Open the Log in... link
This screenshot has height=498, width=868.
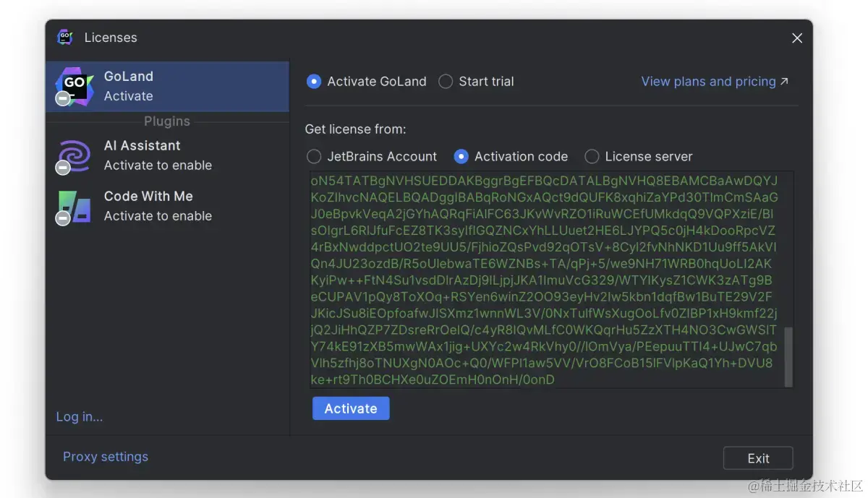coord(80,417)
